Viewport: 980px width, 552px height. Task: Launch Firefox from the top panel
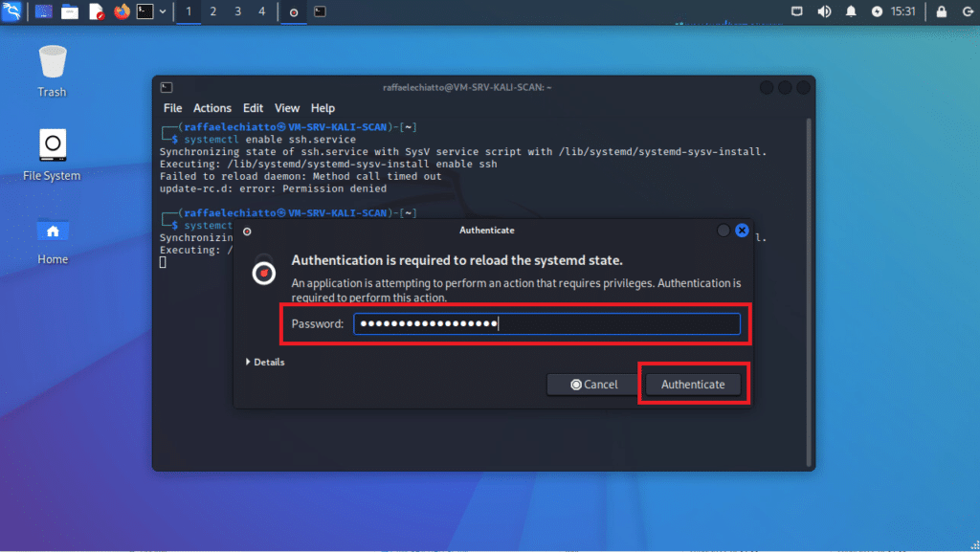[122, 11]
